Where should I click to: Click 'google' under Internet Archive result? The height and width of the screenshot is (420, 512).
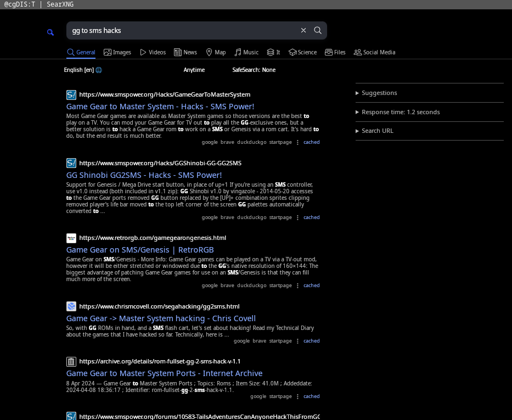point(258,396)
